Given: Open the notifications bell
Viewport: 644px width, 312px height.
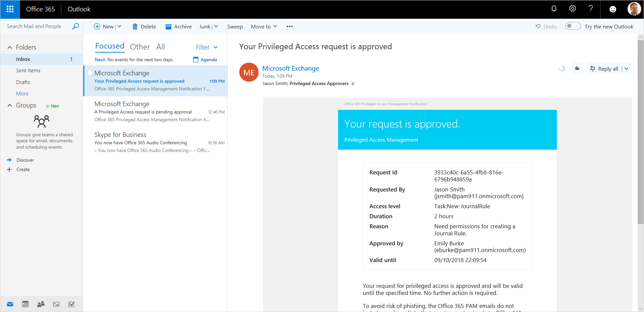Looking at the screenshot, I should [554, 9].
